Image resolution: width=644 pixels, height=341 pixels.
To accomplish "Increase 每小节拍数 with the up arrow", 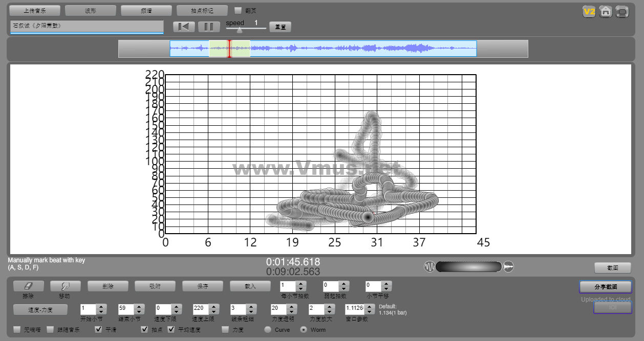I will point(301,284).
